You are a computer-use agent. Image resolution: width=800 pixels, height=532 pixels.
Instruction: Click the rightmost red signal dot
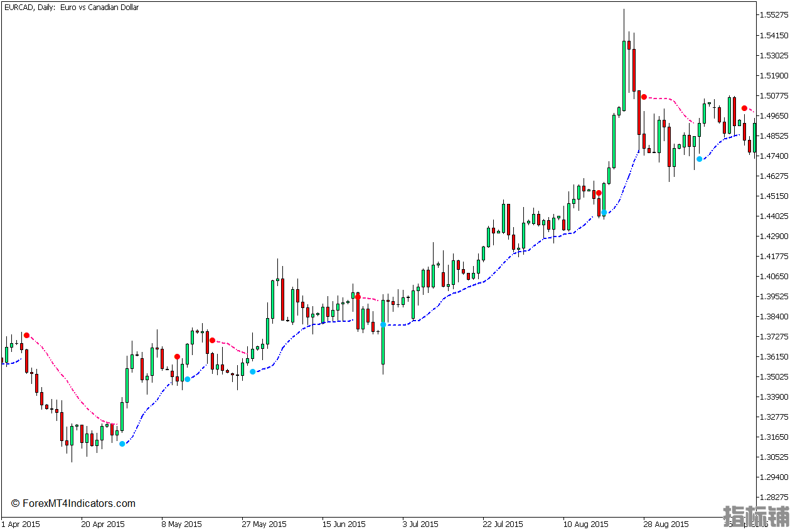744,108
